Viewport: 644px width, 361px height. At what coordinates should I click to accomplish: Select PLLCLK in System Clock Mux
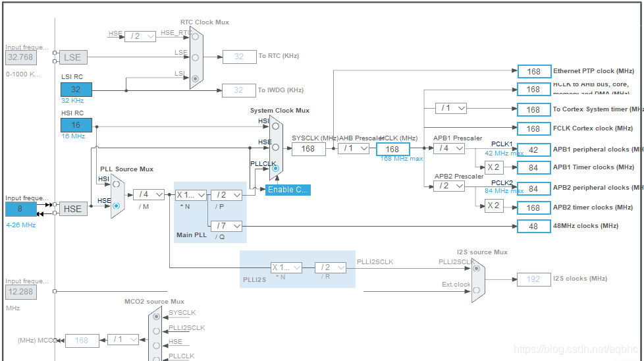pos(276,168)
